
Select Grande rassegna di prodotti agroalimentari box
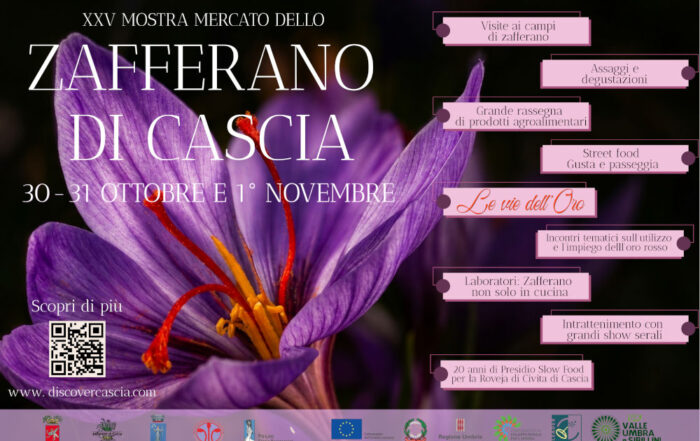click(x=517, y=116)
